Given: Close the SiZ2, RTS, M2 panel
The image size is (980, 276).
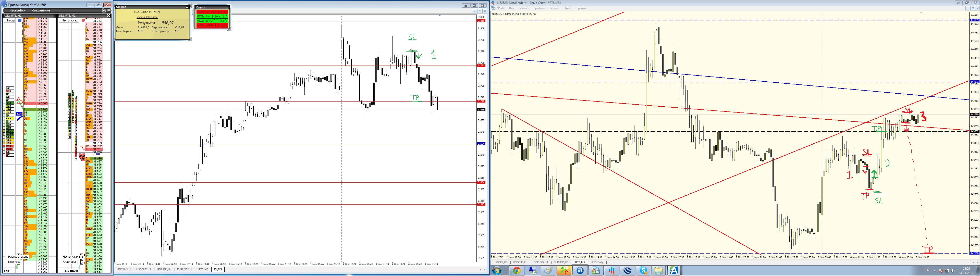Looking at the screenshot, I should [108, 16].
